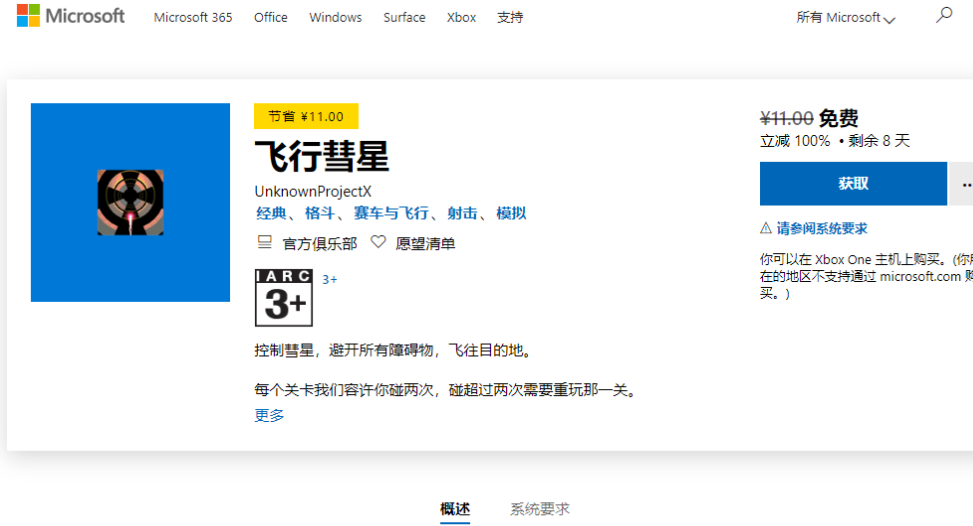Open the 射击 category link
973x526 pixels.
[x=462, y=213]
